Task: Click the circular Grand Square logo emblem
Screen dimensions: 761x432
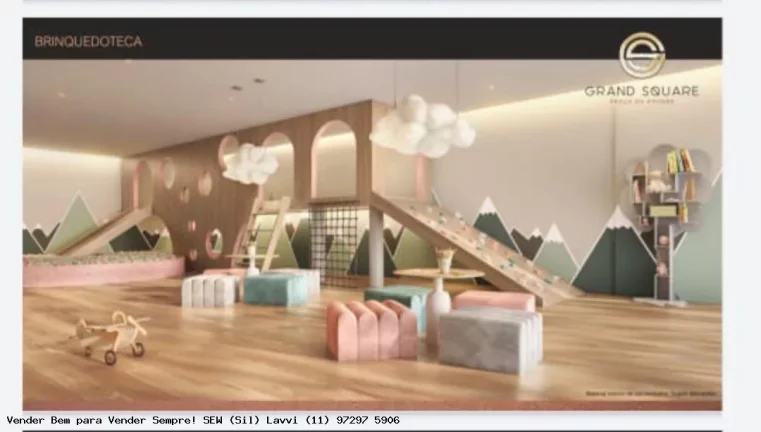Action: click(642, 55)
